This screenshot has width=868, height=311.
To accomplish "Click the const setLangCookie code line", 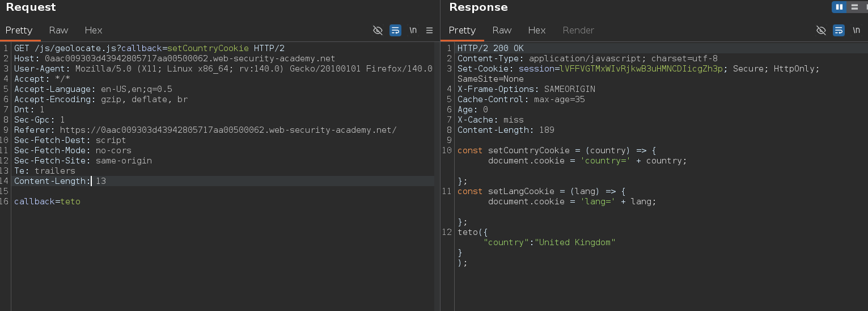I will tap(541, 191).
